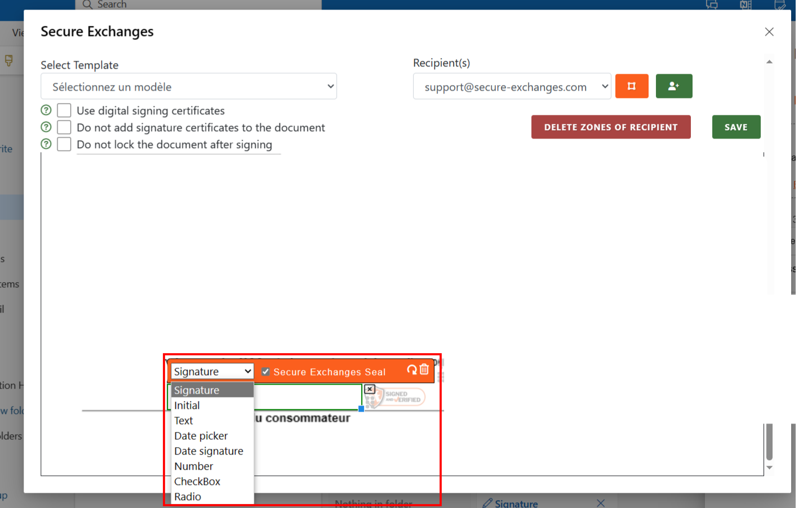Choose Number in the zone type list
812x508 pixels.
[x=212, y=466]
